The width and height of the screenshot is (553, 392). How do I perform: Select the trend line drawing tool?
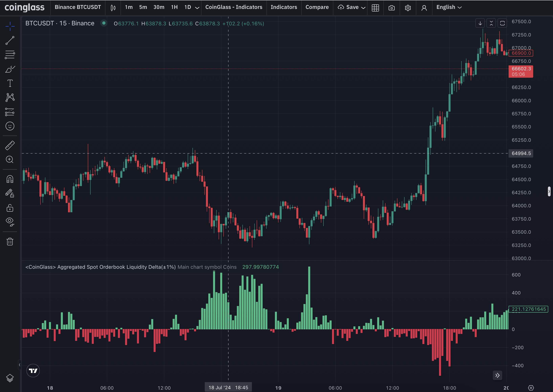[x=10, y=40]
